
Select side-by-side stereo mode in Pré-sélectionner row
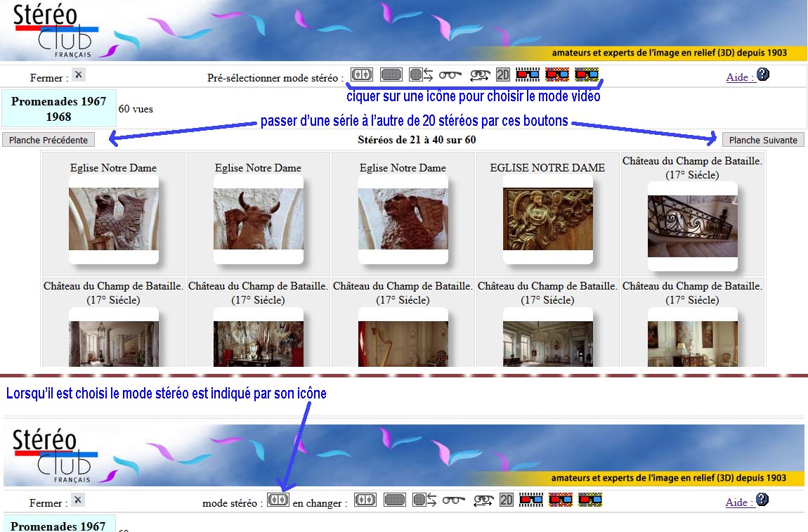point(362,74)
